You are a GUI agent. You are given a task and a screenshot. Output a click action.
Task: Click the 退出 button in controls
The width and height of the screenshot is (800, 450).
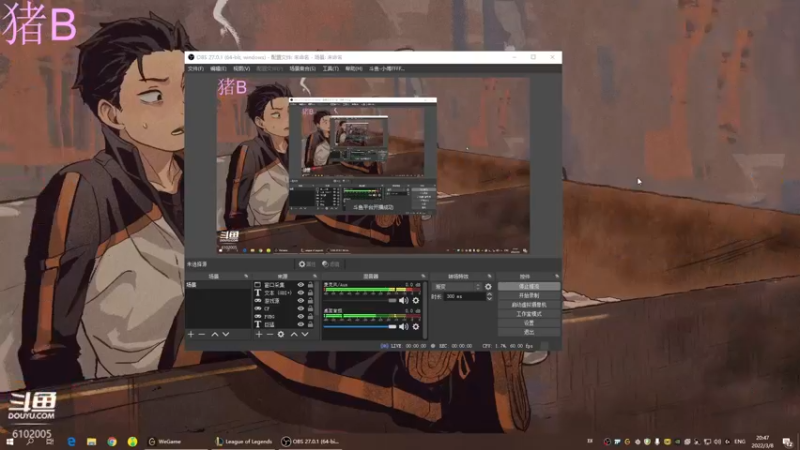(x=529, y=332)
